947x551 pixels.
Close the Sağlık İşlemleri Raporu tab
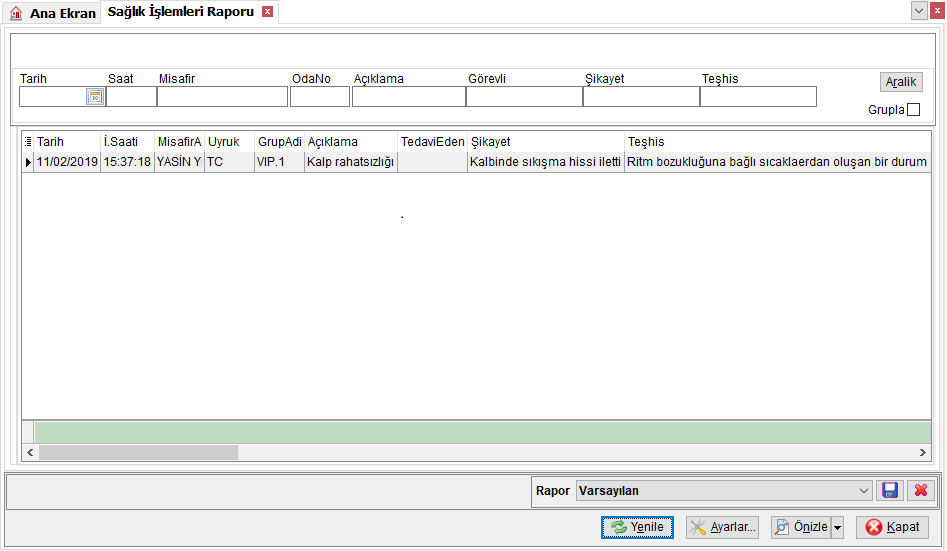pyautogui.click(x=268, y=11)
